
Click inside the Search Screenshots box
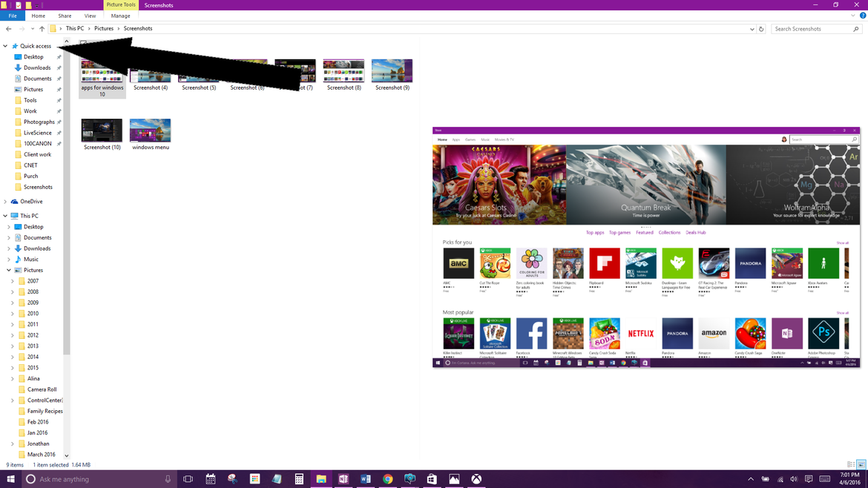pyautogui.click(x=812, y=29)
